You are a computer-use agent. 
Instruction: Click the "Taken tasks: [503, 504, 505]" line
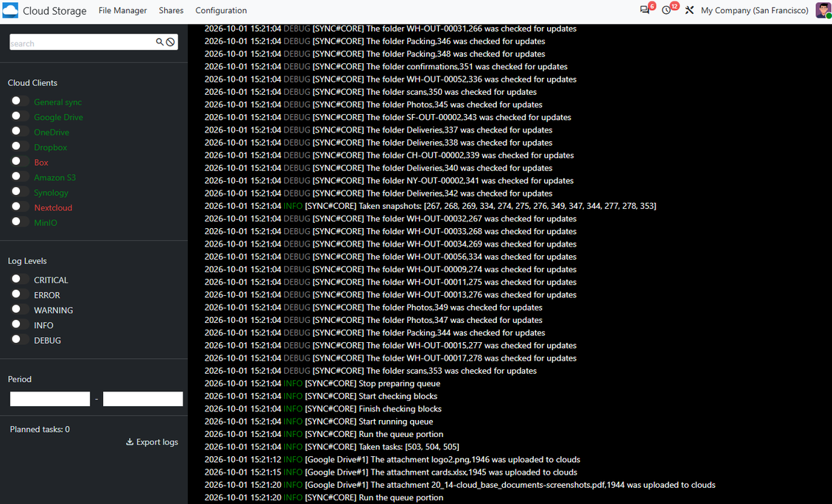click(331, 447)
